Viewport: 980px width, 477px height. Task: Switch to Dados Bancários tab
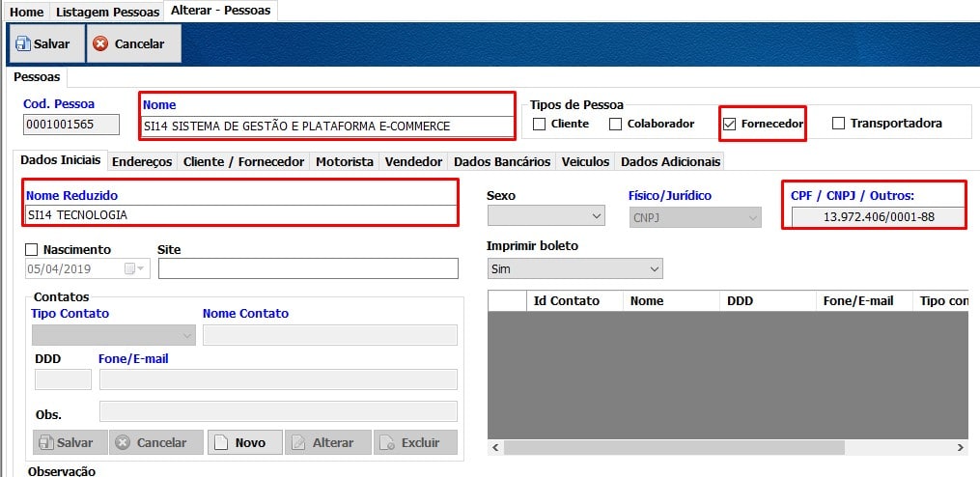tap(502, 161)
